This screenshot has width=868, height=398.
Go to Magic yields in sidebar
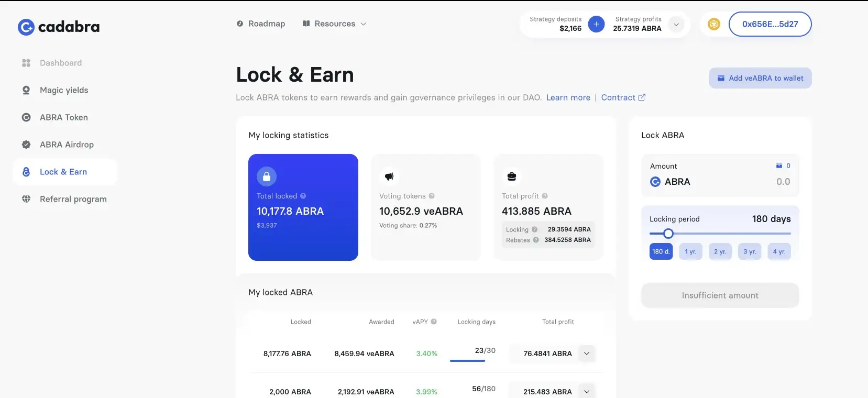tap(64, 90)
